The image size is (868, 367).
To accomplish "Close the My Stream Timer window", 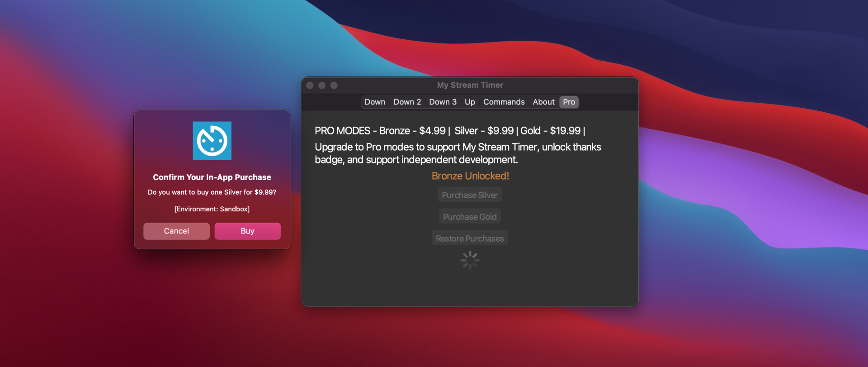I will [x=310, y=85].
